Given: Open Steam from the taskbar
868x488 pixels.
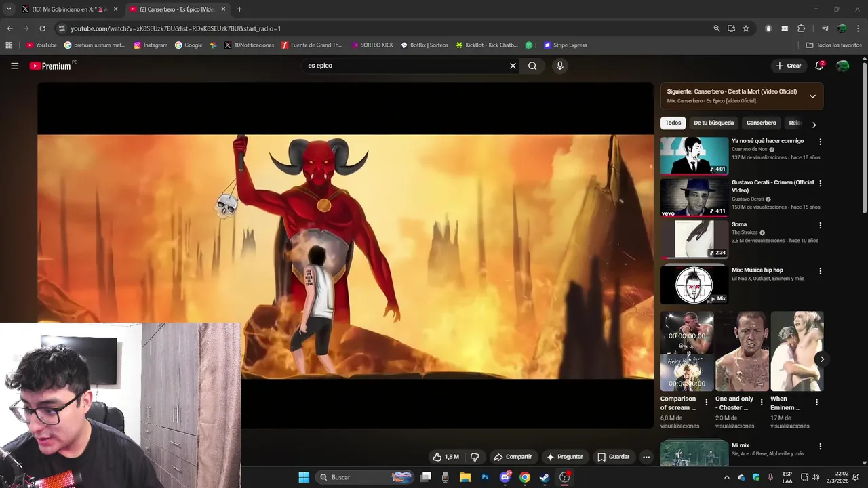Looking at the screenshot, I should tap(544, 477).
